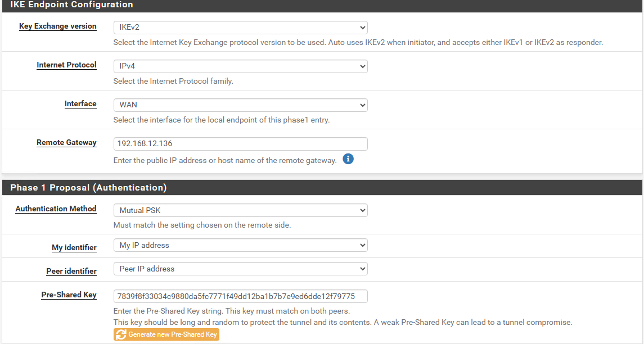Click the Authentication Method label
Image resolution: width=644 pixels, height=344 pixels.
56,209
